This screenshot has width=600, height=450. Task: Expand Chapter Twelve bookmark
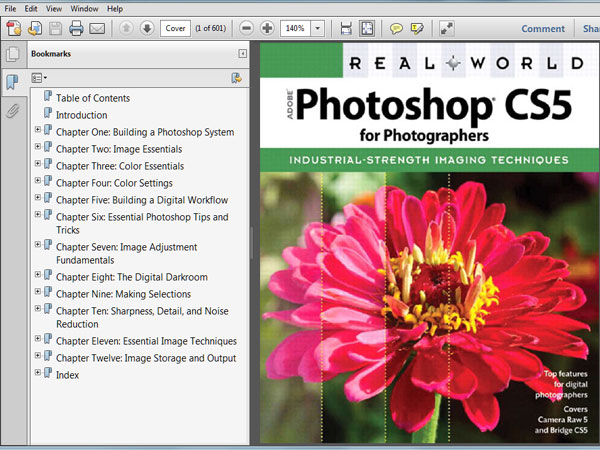click(x=38, y=355)
